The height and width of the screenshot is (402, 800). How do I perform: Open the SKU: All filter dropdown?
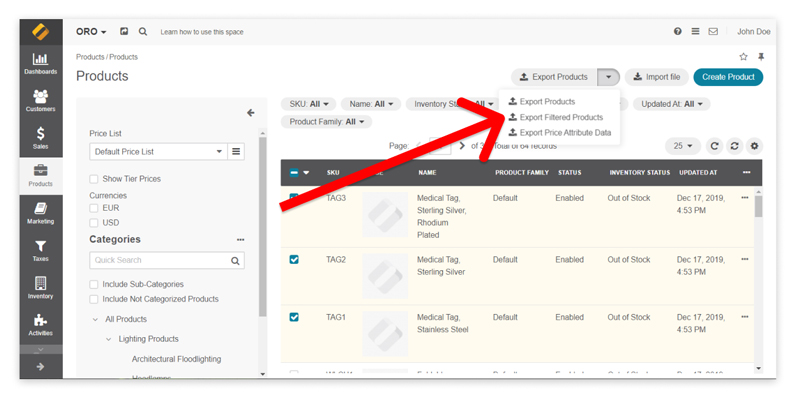(309, 104)
